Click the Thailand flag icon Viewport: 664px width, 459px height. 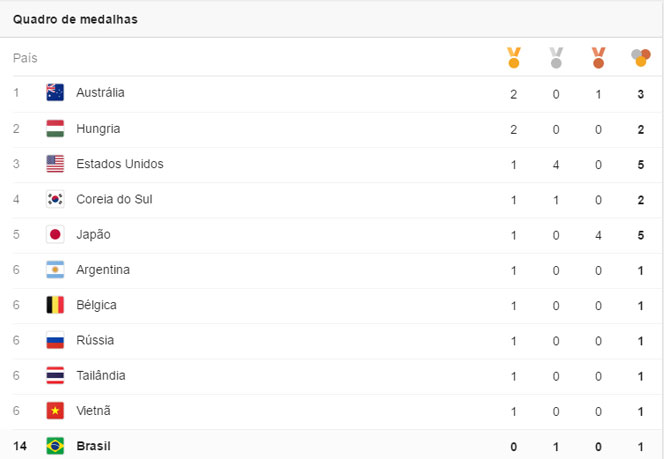(55, 376)
